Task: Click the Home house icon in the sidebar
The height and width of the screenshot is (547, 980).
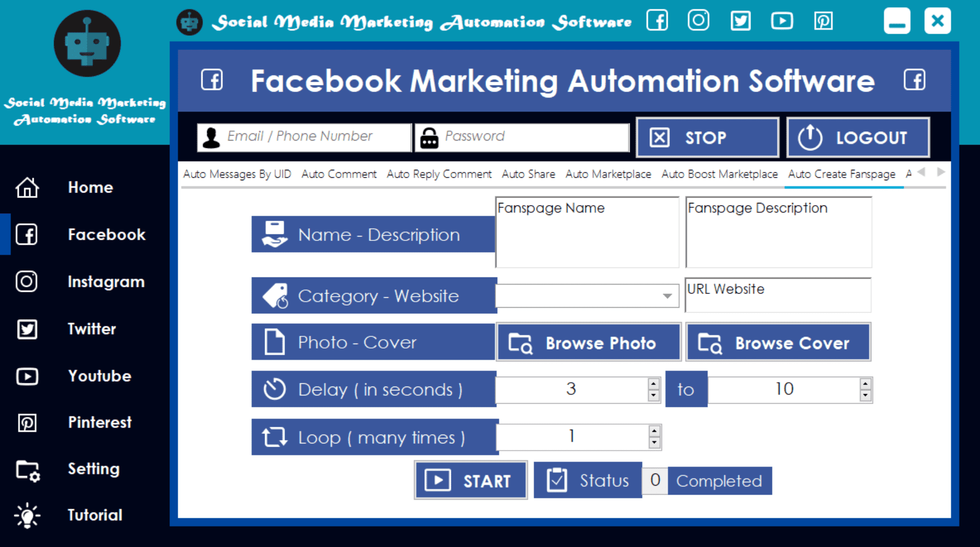Action: (27, 187)
